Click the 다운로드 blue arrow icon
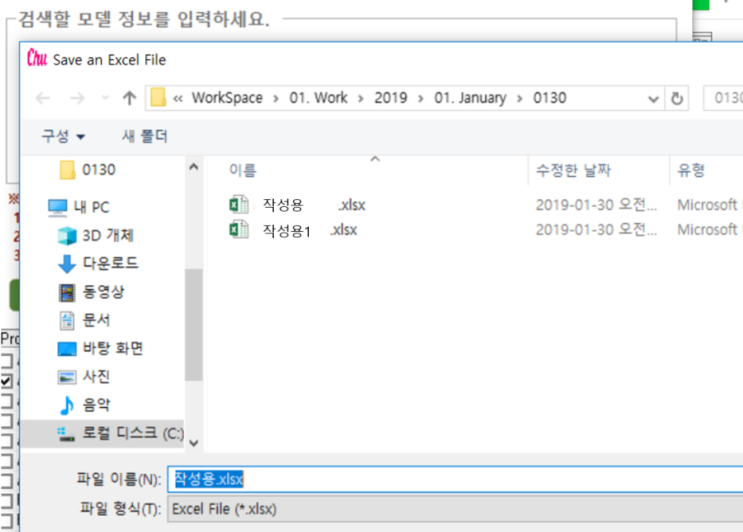The image size is (743, 532). click(67, 264)
